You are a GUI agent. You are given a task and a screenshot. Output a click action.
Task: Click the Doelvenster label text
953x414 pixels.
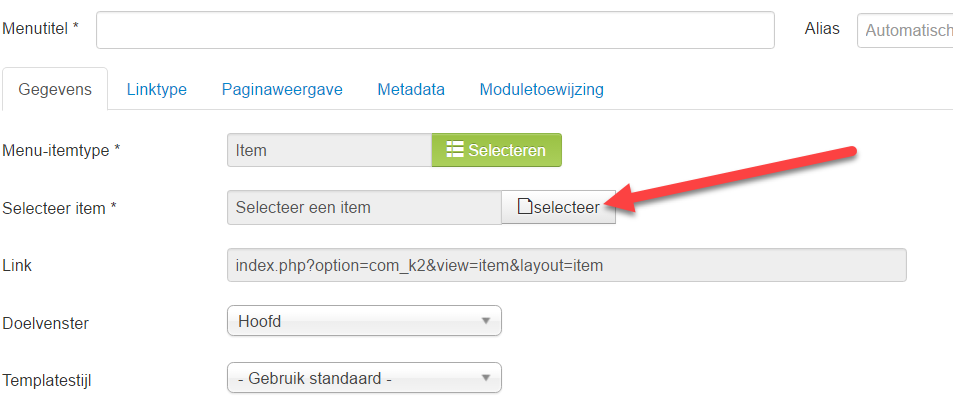coord(46,323)
